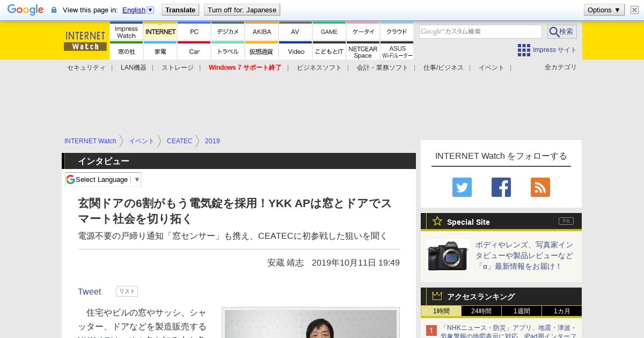
Task: Open Windows 7 サポート終了 link
Action: (245, 68)
